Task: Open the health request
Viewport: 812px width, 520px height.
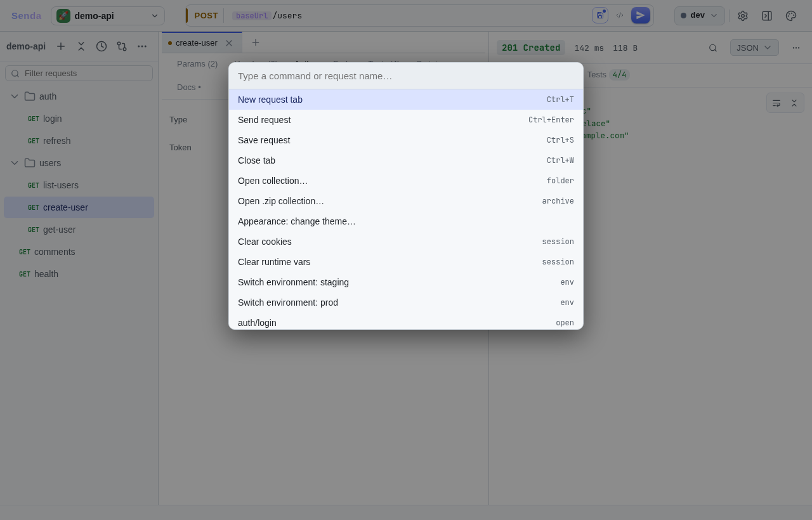Action: 79,274
